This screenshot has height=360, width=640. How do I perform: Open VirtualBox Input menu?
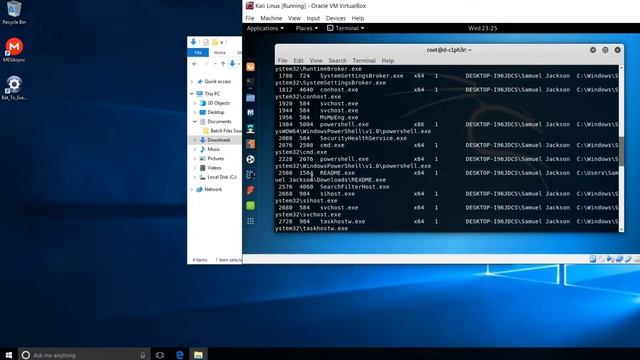pos(313,18)
